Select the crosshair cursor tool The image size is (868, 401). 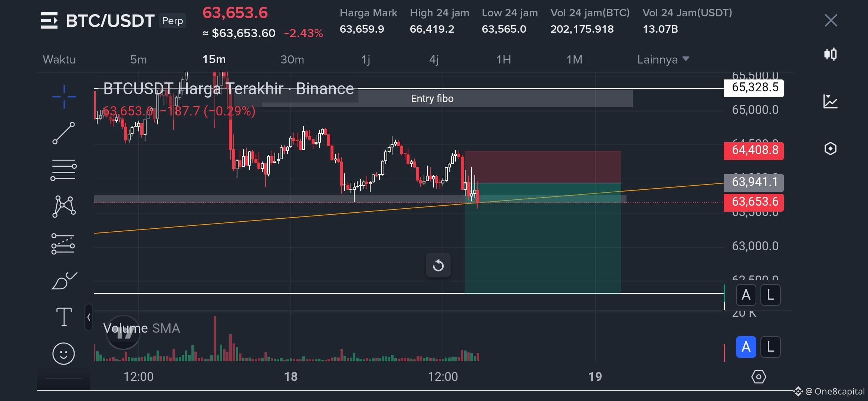64,97
